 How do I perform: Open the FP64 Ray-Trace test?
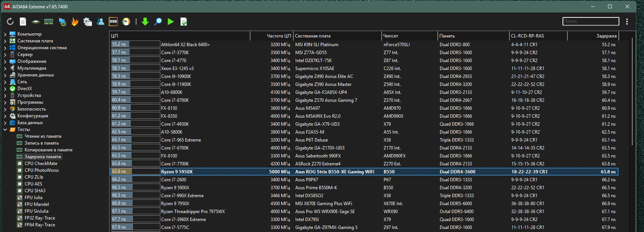[40, 225]
